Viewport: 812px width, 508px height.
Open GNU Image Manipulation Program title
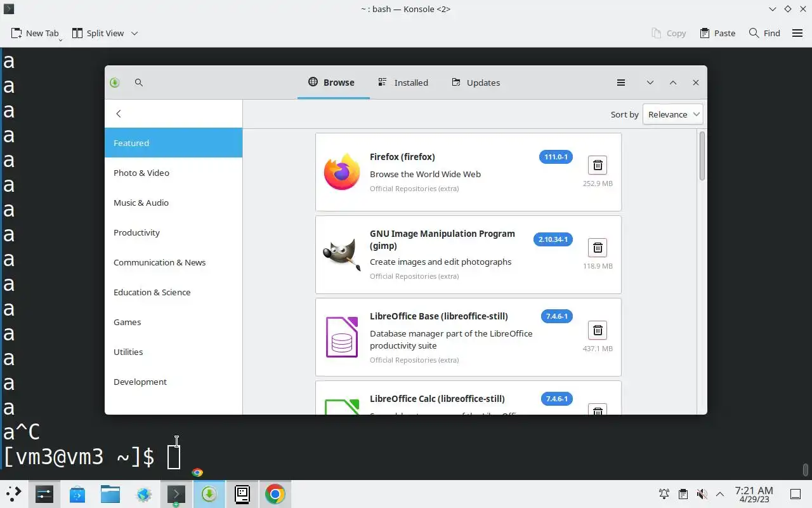click(x=442, y=239)
